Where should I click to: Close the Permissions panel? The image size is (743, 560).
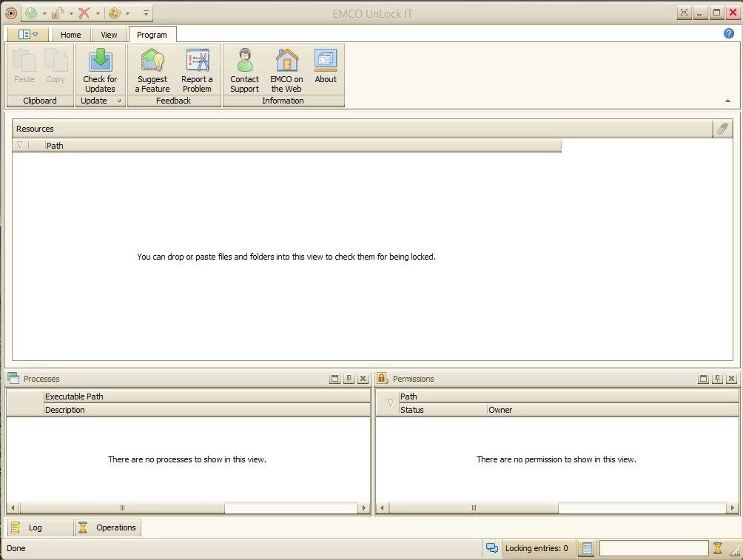[732, 379]
